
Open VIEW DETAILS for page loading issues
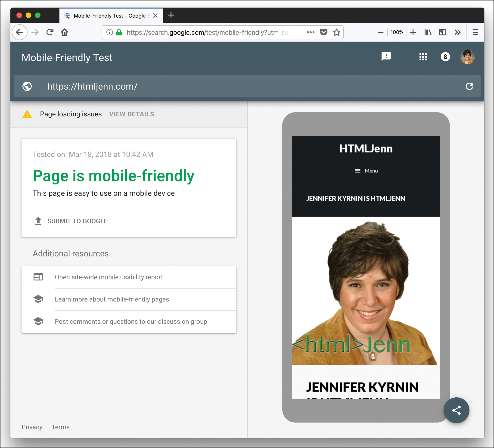(132, 114)
